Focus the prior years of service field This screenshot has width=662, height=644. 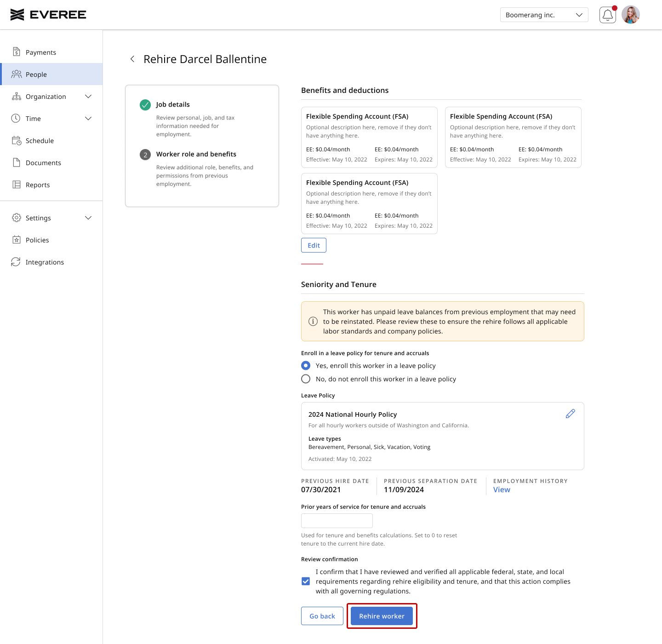337,521
